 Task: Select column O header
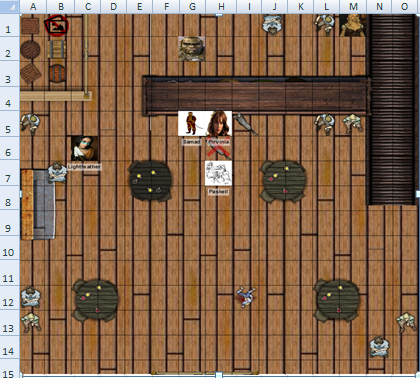coord(405,6)
